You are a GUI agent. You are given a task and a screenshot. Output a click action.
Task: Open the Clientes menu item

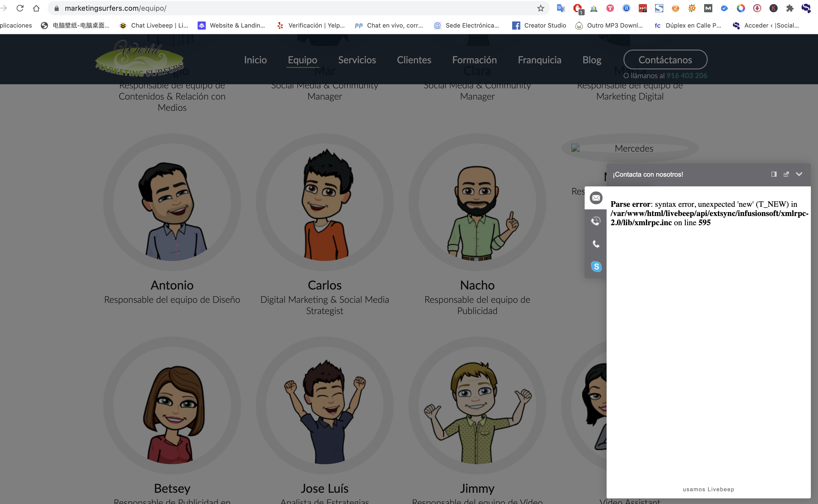tap(414, 60)
